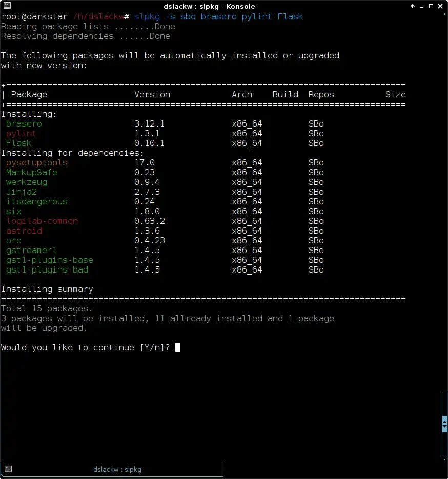Click the keep-above arrow icon in title bar
This screenshot has width=448, height=479.
413,6
